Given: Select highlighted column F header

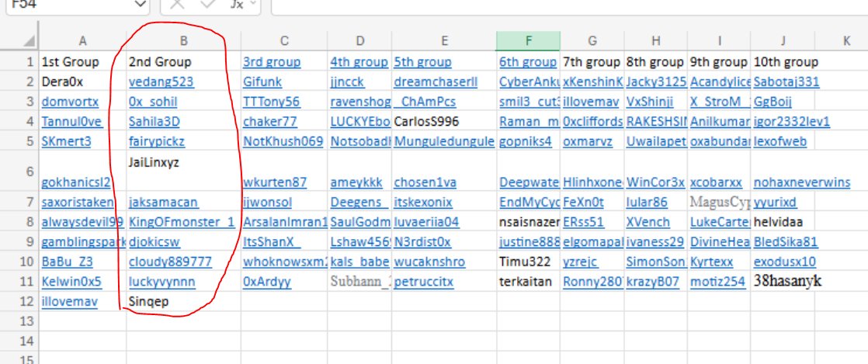Looking at the screenshot, I should point(529,40).
